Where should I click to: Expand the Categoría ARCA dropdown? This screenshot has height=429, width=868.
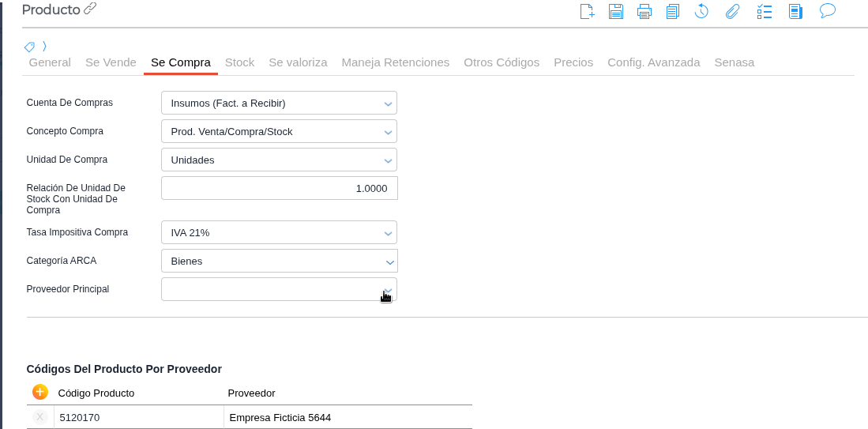click(x=279, y=261)
